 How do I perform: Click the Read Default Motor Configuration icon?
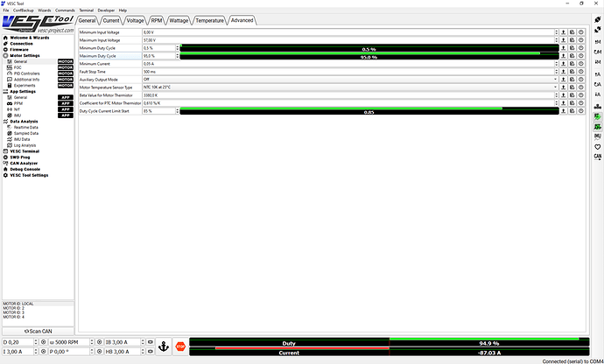pyautogui.click(x=598, y=52)
